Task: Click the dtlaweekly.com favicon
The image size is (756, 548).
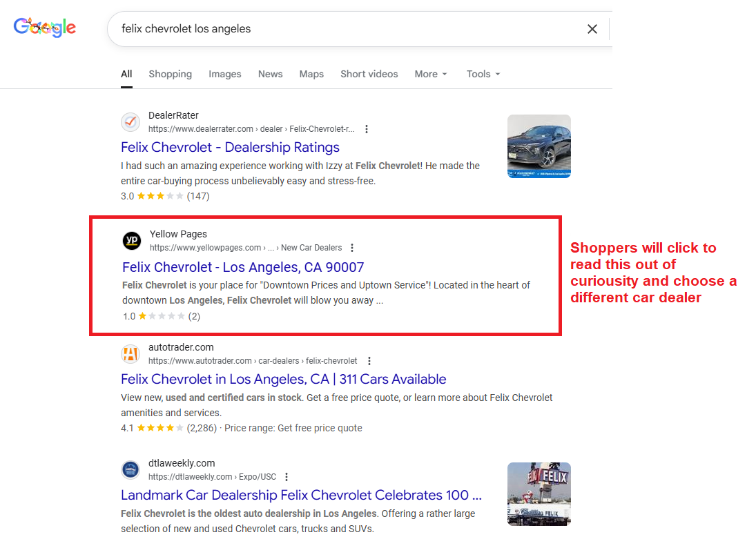Action: point(130,469)
